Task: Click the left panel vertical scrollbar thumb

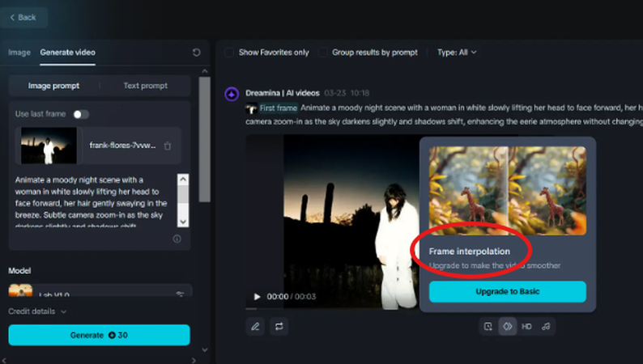Action: pos(205,139)
